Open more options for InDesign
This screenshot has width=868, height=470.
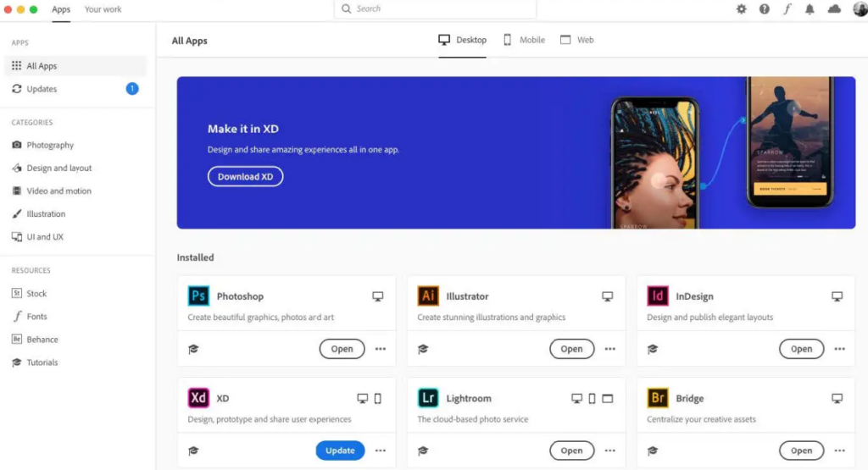pos(840,349)
